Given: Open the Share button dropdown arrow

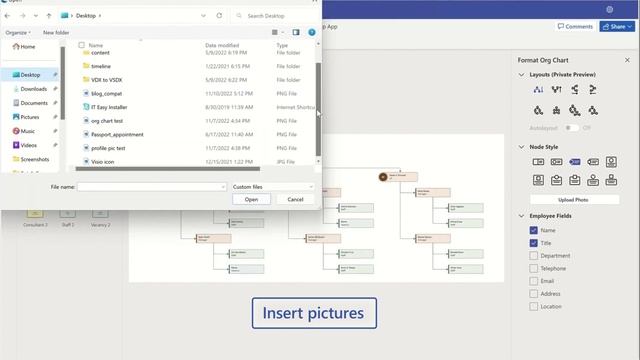Looking at the screenshot, I should pyautogui.click(x=630, y=27).
